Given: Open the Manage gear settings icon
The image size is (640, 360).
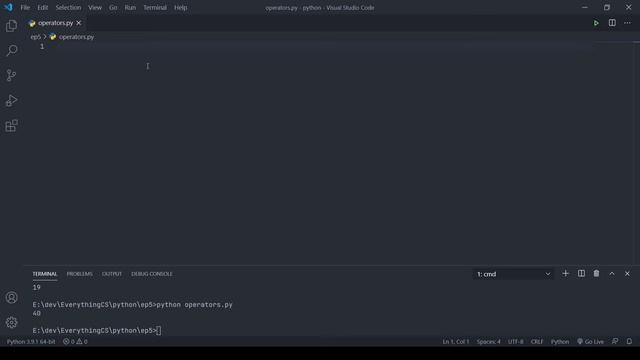Looking at the screenshot, I should (11, 322).
